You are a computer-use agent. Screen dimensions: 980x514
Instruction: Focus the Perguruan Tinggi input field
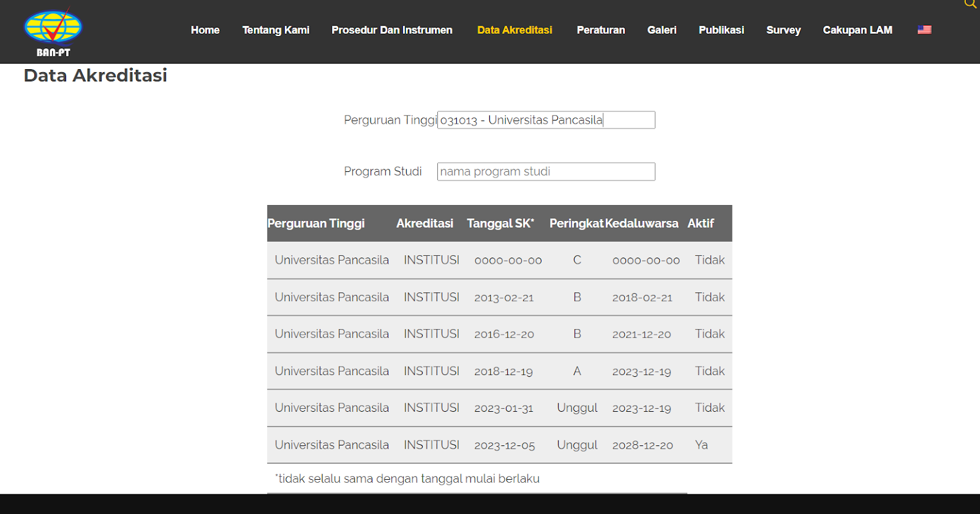click(x=546, y=120)
